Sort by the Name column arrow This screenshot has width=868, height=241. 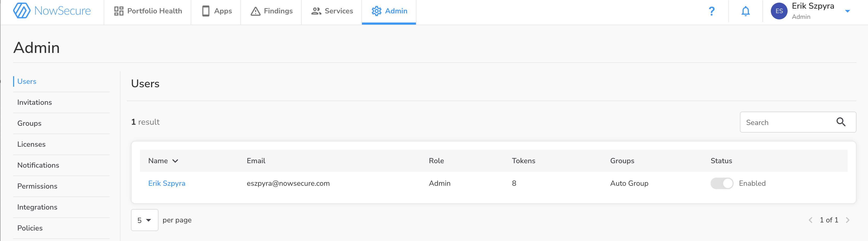(175, 161)
